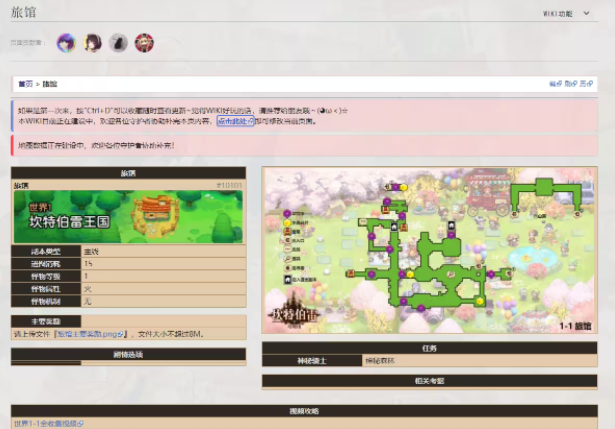Click the 首页 breadcrumb link
Viewport: 615px width, 429px height.
[x=25, y=84]
